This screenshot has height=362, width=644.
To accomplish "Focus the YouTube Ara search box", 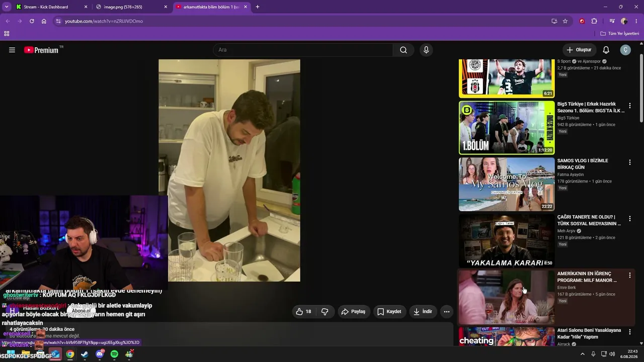I will (304, 50).
